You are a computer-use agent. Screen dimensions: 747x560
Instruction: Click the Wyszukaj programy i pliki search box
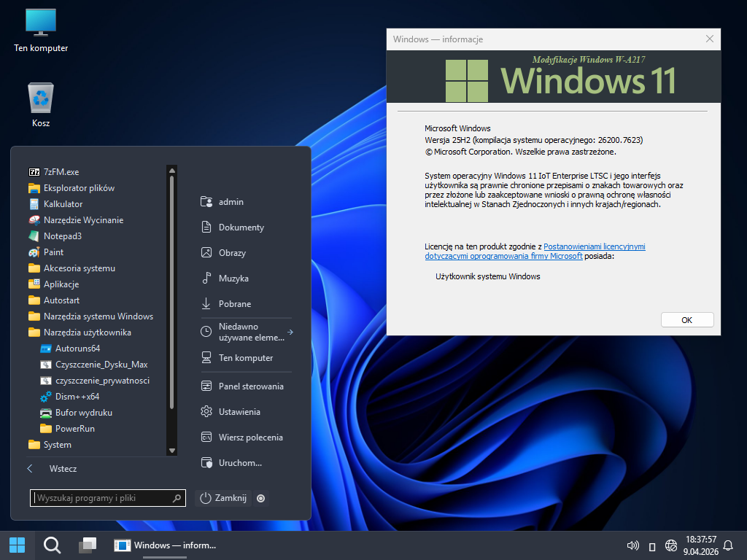(x=102, y=498)
